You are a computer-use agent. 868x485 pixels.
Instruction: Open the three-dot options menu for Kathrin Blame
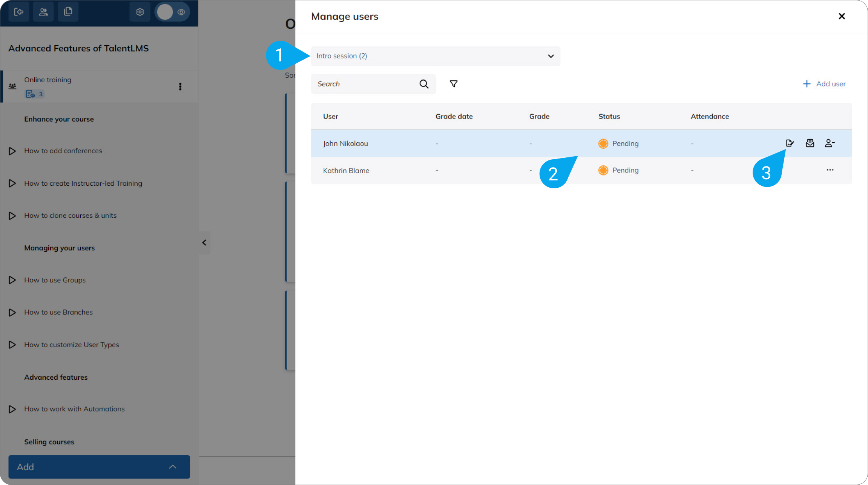(830, 170)
